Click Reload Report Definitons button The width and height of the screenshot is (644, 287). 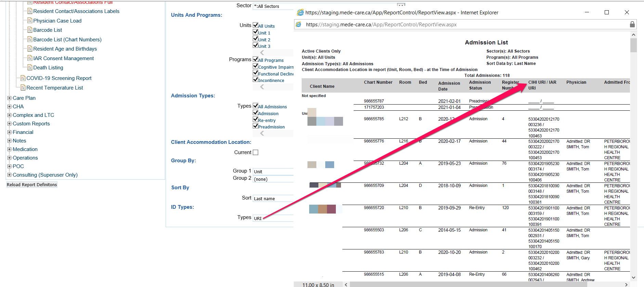pyautogui.click(x=32, y=185)
